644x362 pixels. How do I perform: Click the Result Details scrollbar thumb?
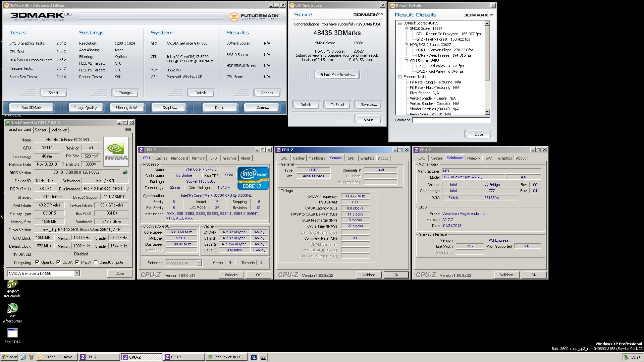(487, 53)
